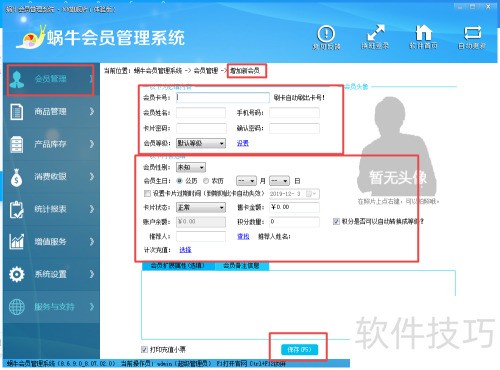Open the 软件首页 house icon
This screenshot has width=500, height=370.
[423, 33]
